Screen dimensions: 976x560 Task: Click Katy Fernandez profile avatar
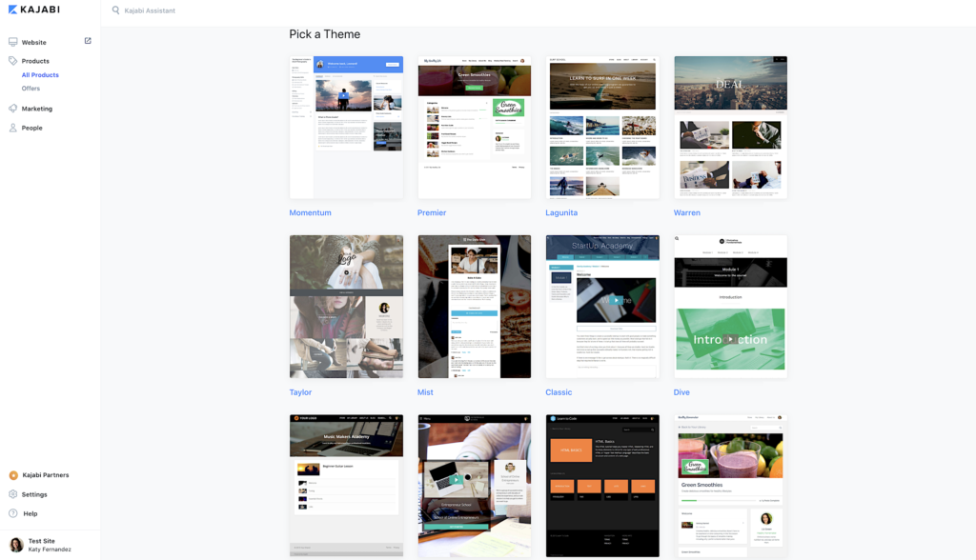pos(17,545)
